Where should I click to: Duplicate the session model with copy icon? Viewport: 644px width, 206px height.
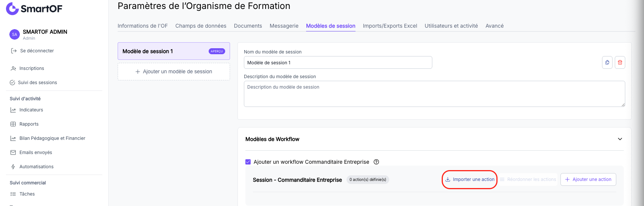(607, 62)
